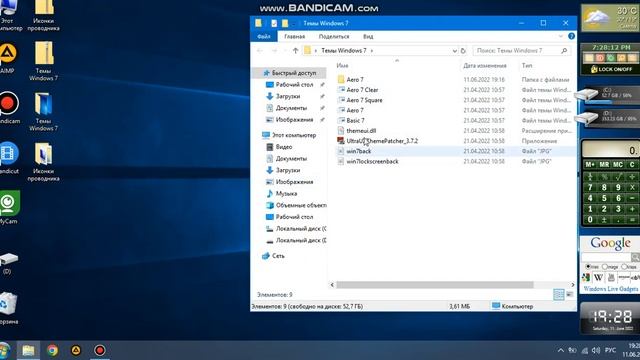Open address bar history dropdown
The height and width of the screenshot is (360, 640).
click(454, 51)
